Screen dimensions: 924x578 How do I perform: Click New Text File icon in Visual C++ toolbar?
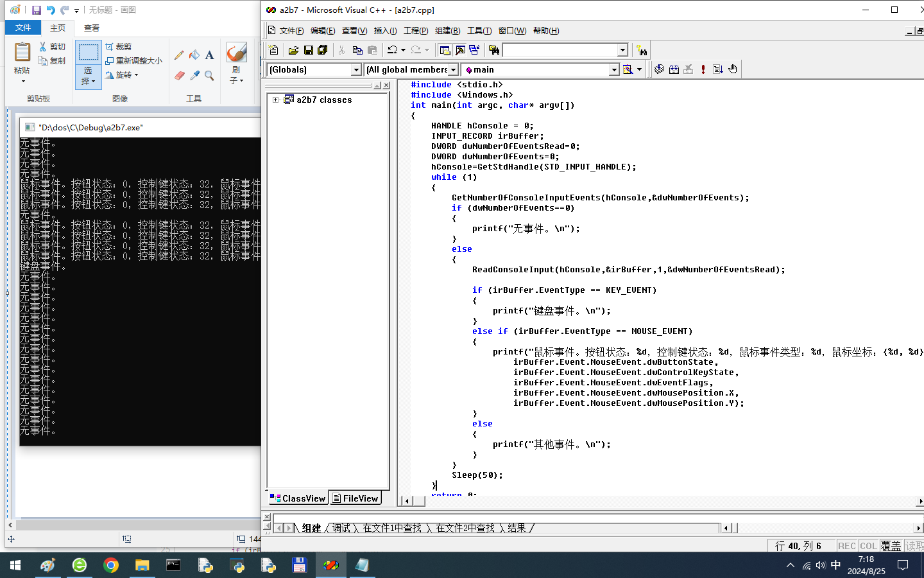point(273,50)
